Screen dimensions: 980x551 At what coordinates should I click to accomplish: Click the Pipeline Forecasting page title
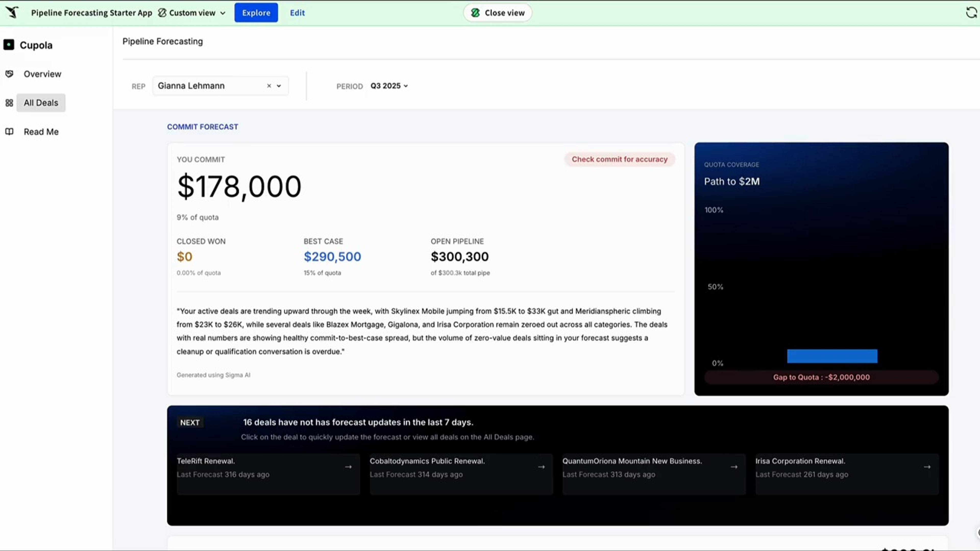click(163, 41)
